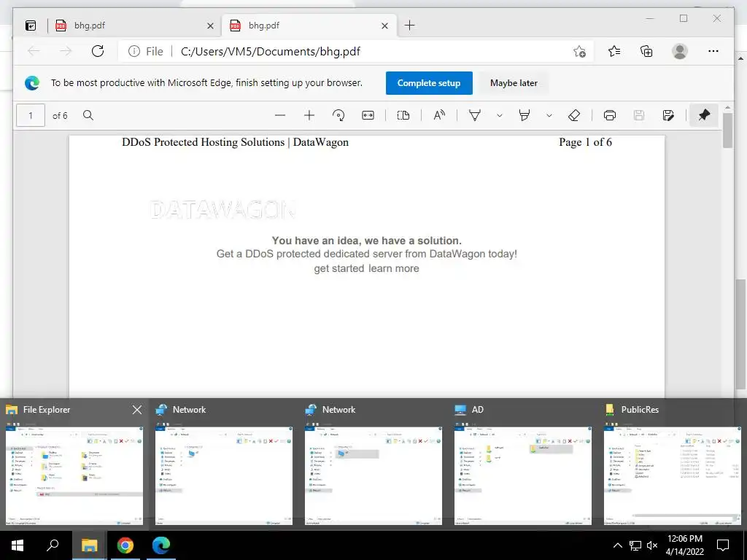Open first Network window thumbnail
The width and height of the screenshot is (747, 560).
[224, 475]
